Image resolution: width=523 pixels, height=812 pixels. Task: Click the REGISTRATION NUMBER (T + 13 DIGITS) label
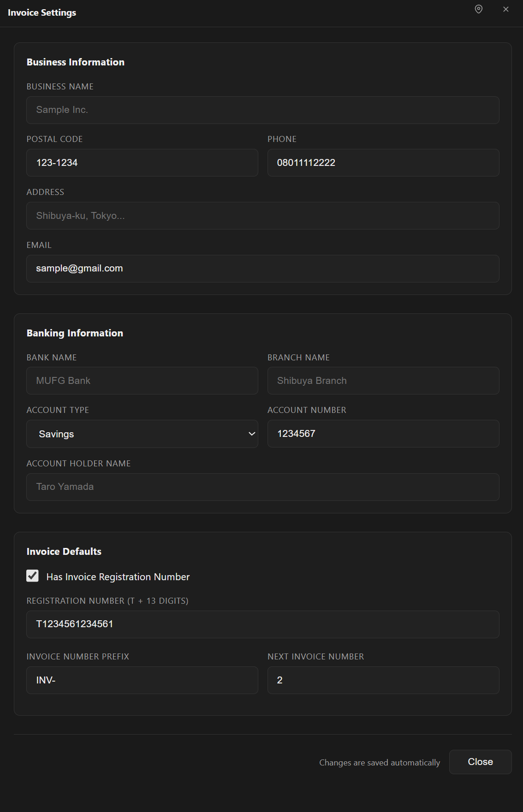[107, 601]
